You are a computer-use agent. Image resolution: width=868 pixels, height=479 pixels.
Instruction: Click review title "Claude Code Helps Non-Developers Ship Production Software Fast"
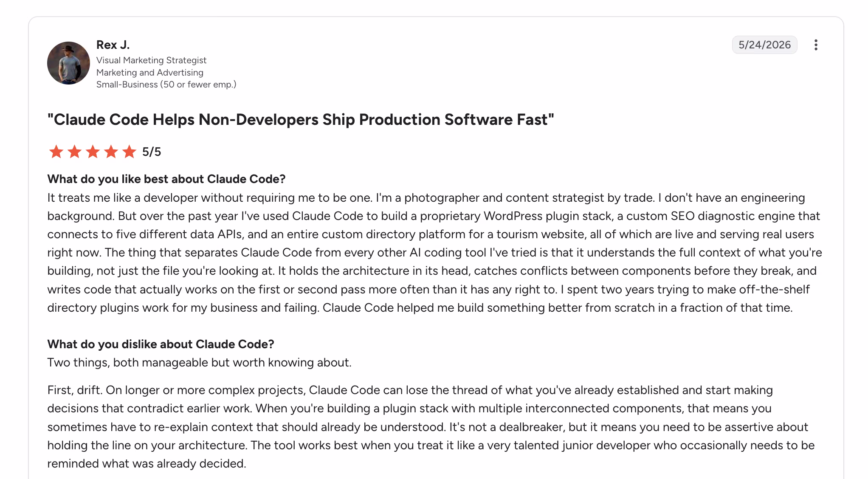301,119
